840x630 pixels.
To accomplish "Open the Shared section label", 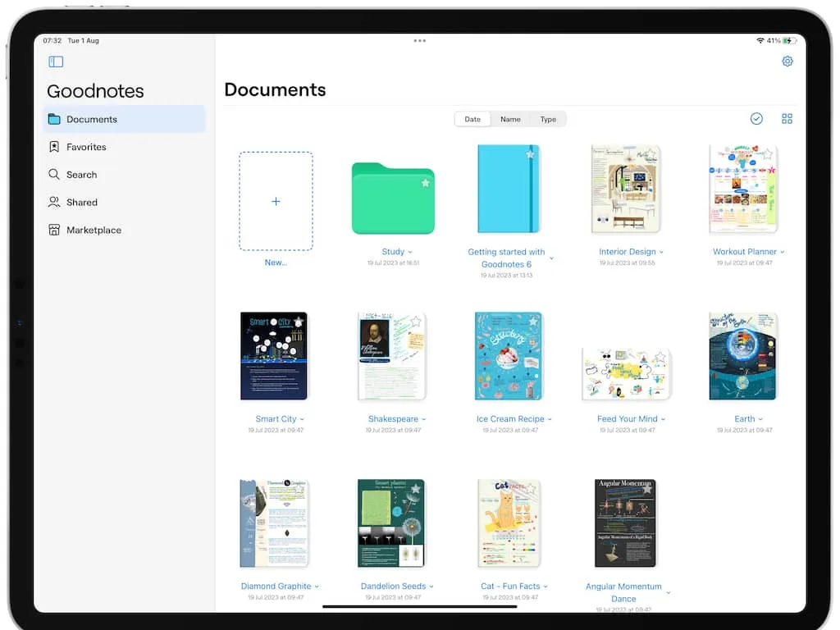I will point(82,202).
